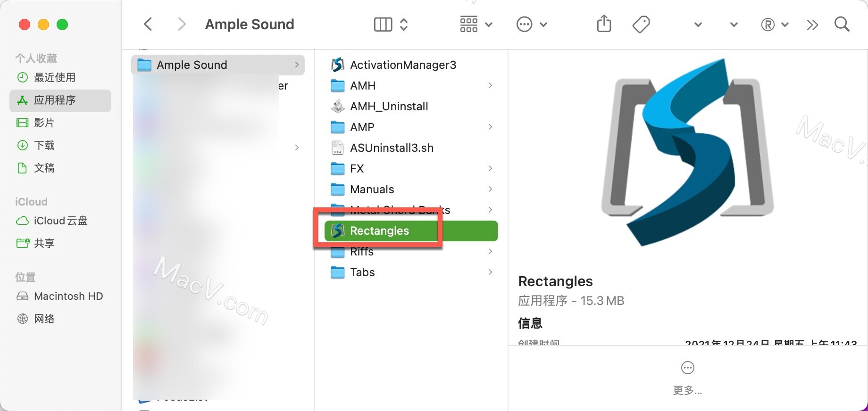Screen dimensions: 868x411
Task: Open 影片 folder in sidebar
Action: click(60, 123)
